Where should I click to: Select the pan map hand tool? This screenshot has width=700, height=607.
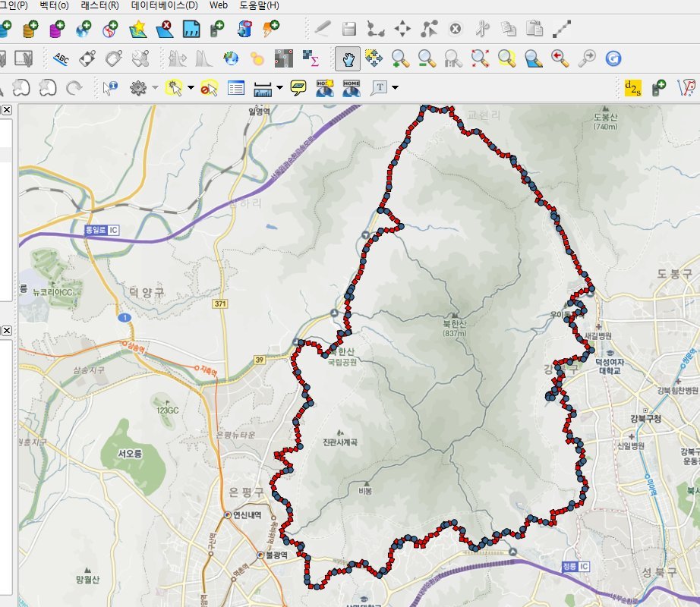(348, 58)
